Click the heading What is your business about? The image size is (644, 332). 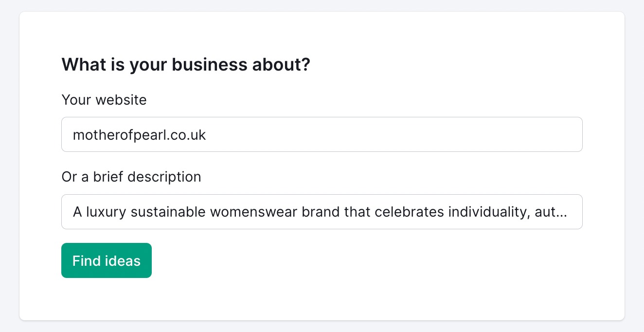[185, 64]
